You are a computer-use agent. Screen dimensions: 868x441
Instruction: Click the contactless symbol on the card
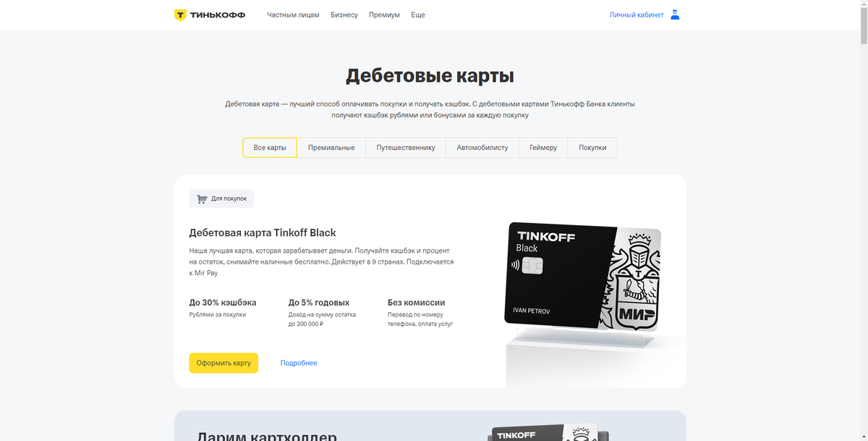514,265
